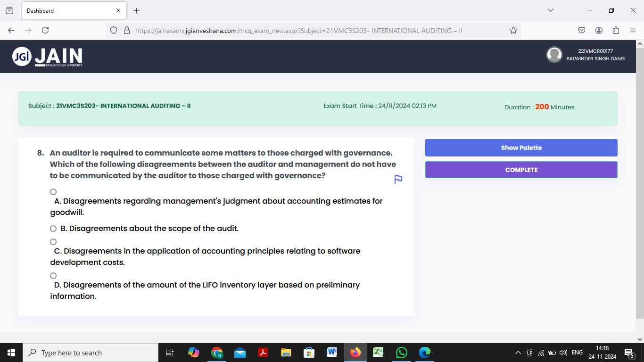Screen dimensions: 644x362
Task: Open Excel from the taskbar
Action: tap(378, 352)
